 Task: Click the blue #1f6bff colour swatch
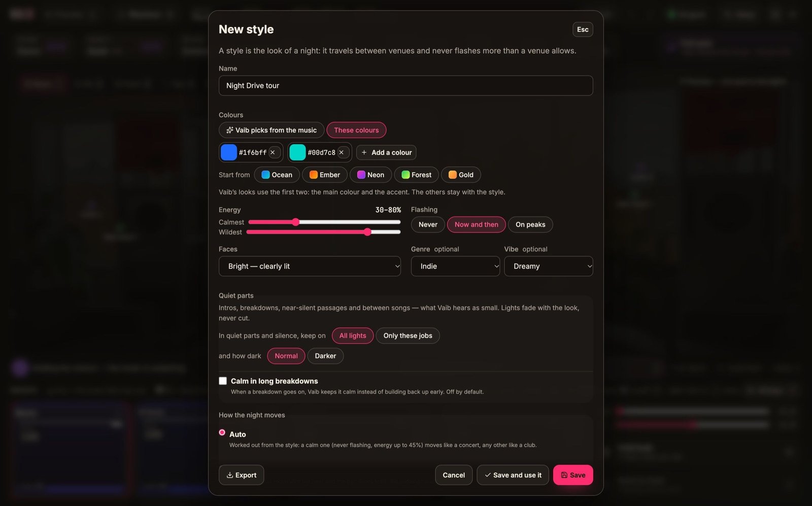(229, 152)
